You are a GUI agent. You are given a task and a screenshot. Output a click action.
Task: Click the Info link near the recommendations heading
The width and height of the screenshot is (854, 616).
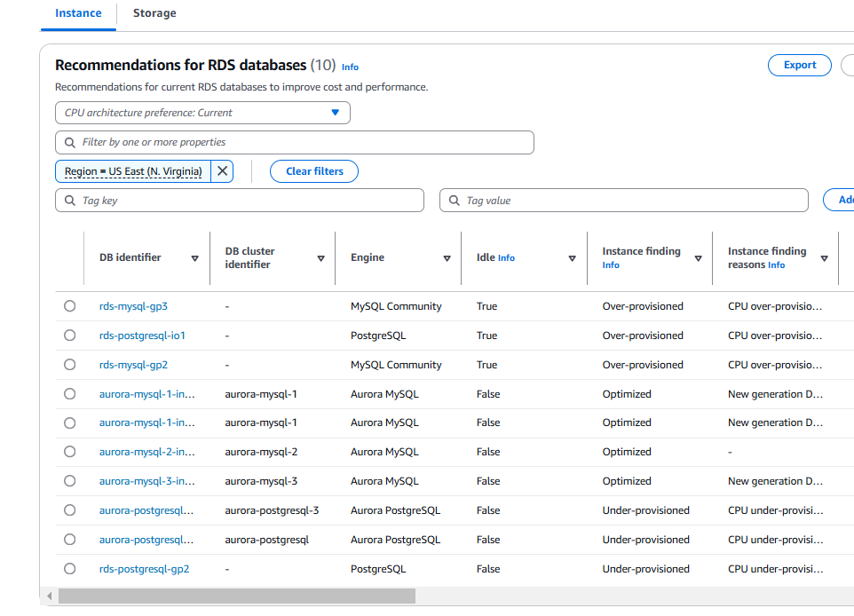pos(350,67)
